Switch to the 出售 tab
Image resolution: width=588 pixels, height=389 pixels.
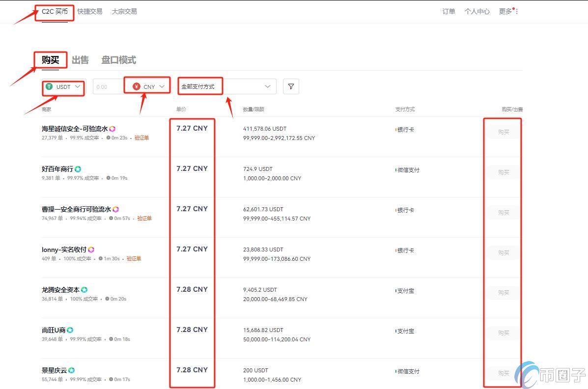tap(81, 60)
